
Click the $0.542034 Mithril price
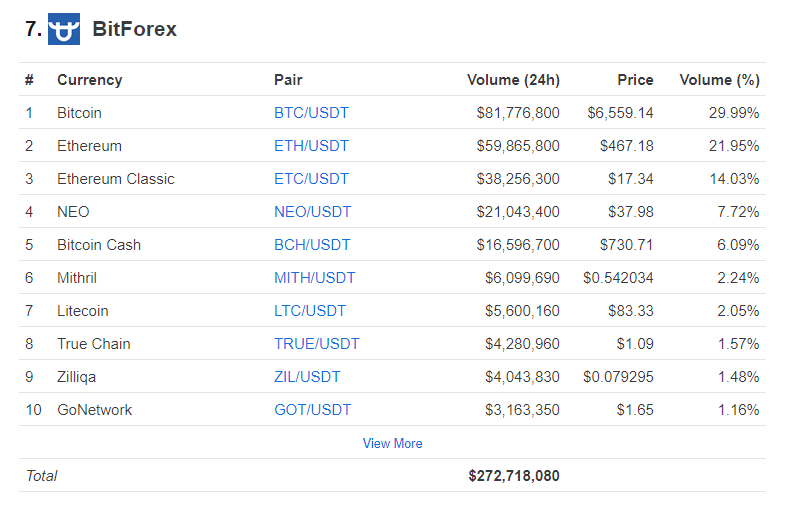pyautogui.click(x=618, y=278)
